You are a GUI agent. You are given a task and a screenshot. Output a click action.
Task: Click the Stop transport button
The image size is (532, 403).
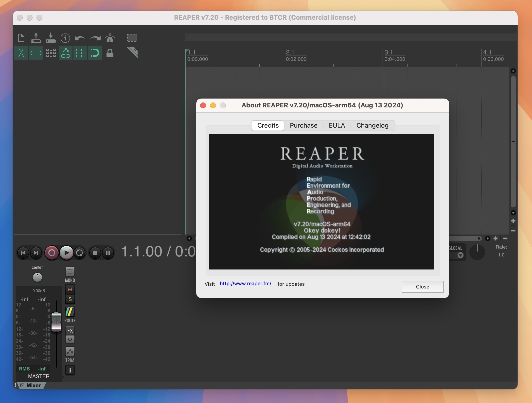[95, 253]
